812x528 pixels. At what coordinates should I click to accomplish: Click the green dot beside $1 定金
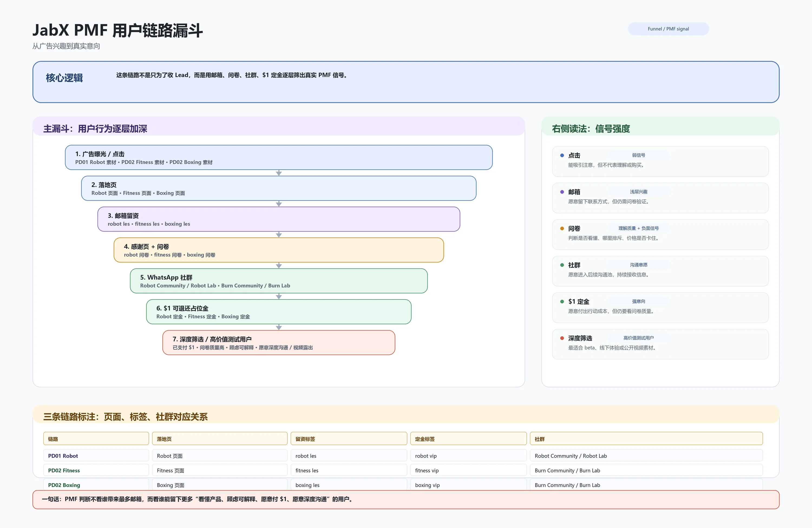tap(562, 301)
